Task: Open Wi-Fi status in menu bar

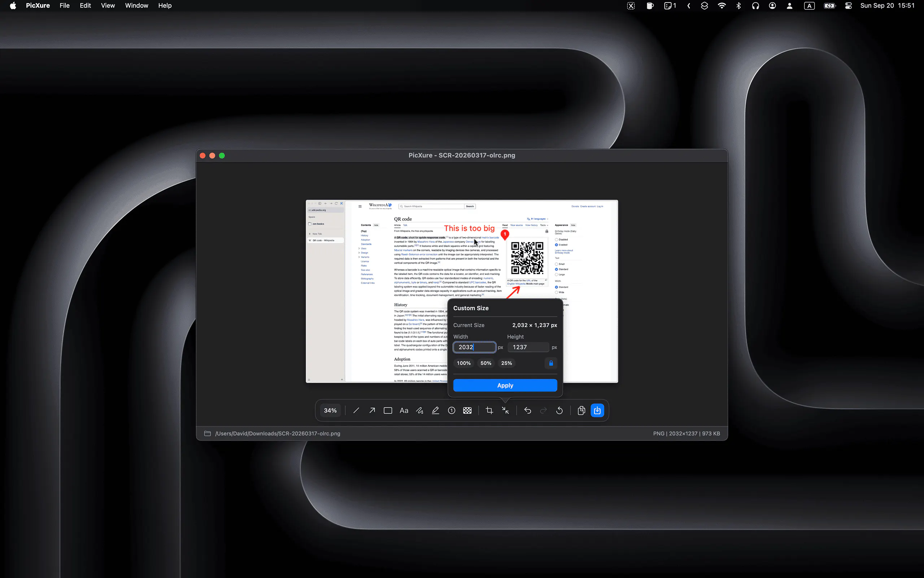Action: pyautogui.click(x=722, y=5)
